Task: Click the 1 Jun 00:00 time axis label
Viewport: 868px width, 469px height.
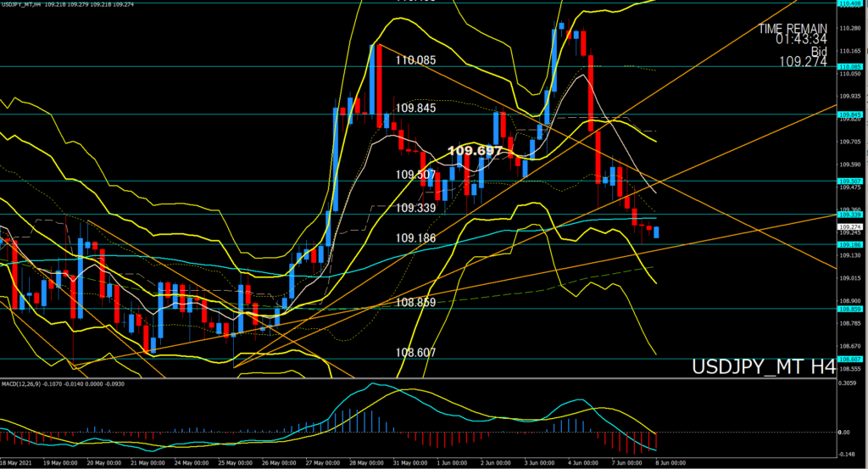Action: (453, 463)
